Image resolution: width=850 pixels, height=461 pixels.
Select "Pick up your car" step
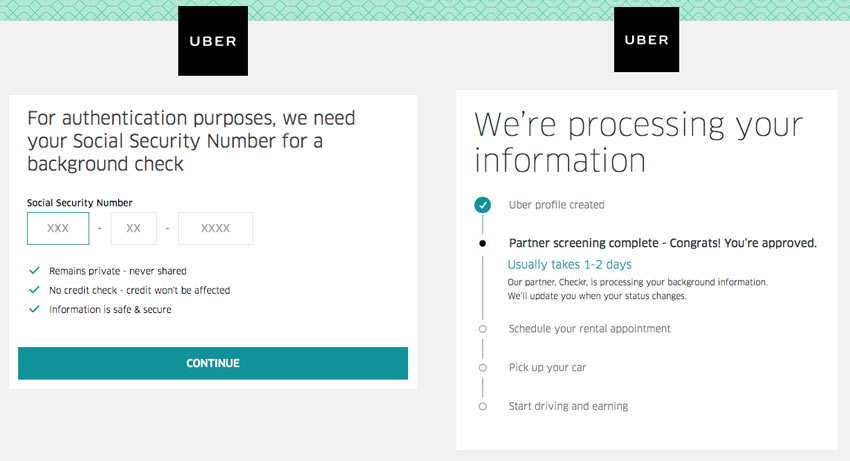click(x=547, y=367)
